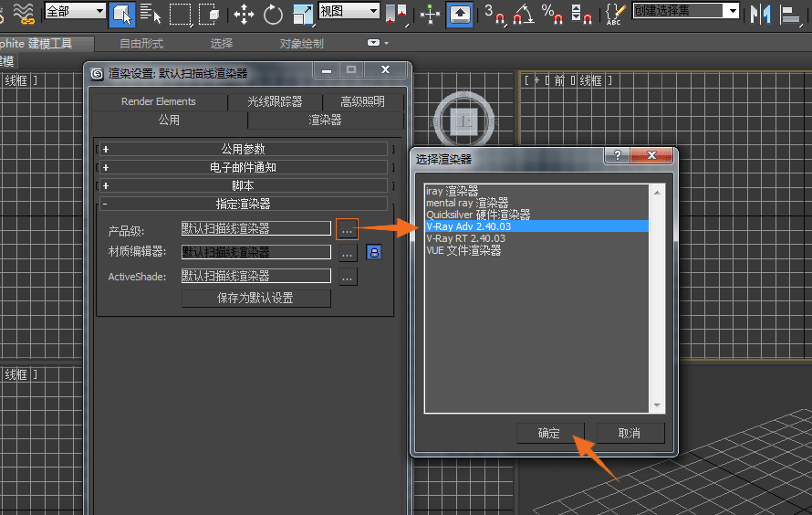Image resolution: width=812 pixels, height=515 pixels.
Task: Choose the Rectangular Selection Region tool
Action: pos(181,13)
